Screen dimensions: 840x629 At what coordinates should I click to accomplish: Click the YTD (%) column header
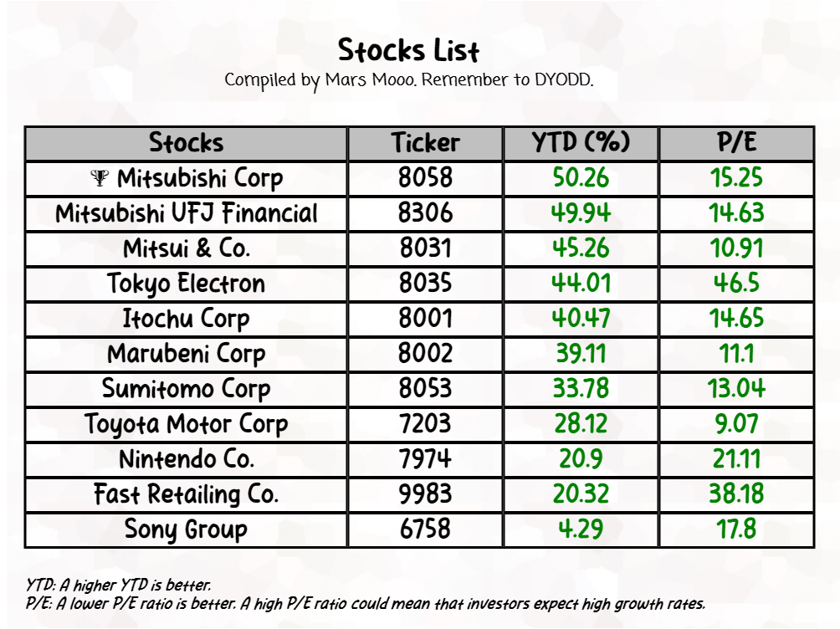coord(581,143)
